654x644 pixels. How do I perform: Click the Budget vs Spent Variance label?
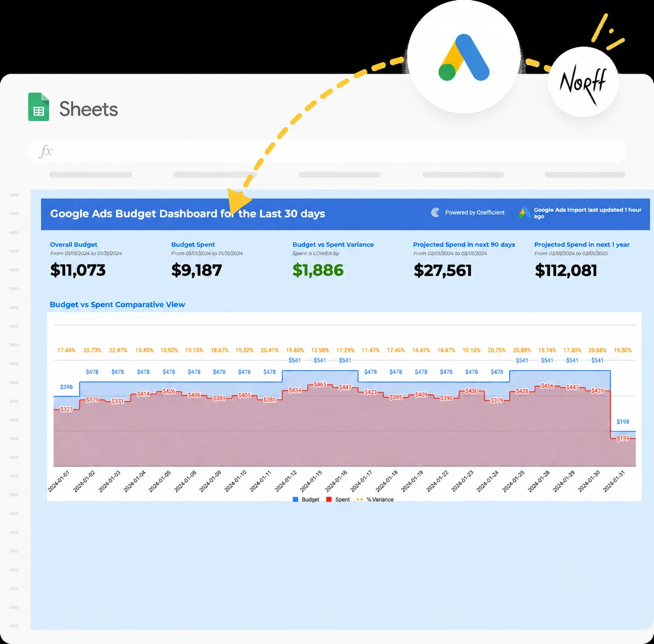point(333,244)
